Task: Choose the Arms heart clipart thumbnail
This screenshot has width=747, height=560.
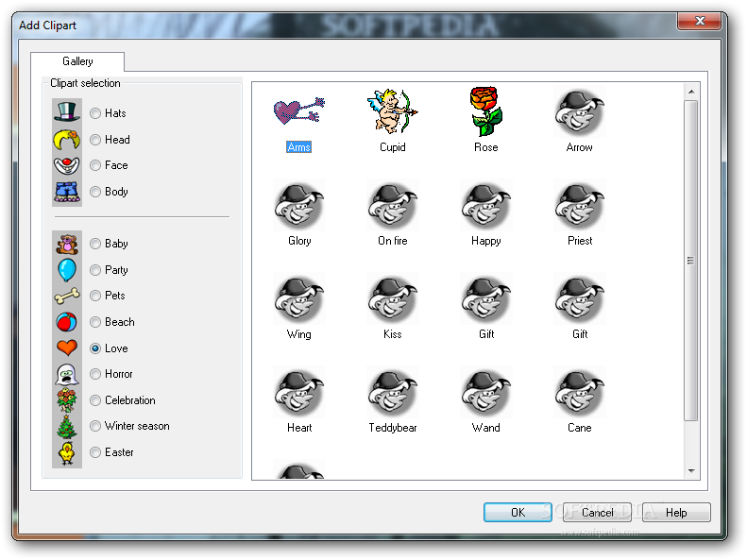Action: click(x=299, y=111)
